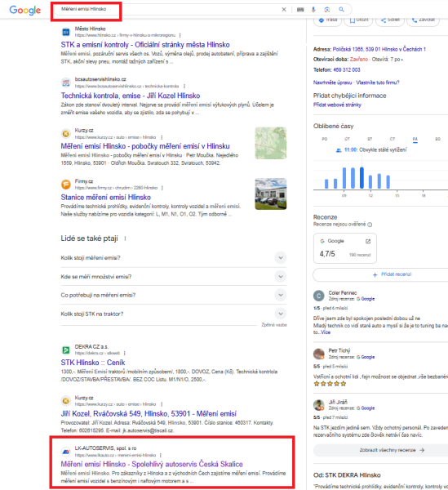Open Stanice měření emisí Hlinsko result
448x490 pixels.
point(106,198)
